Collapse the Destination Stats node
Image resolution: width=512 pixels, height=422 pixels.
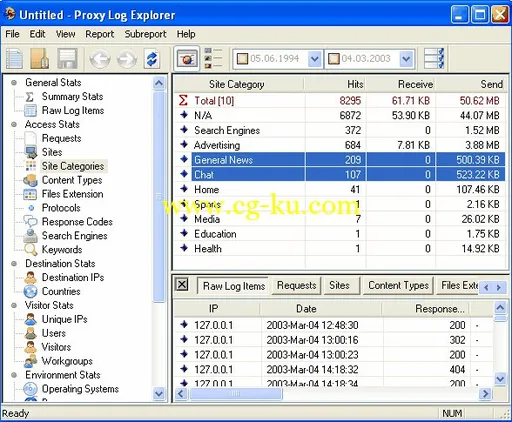point(14,264)
